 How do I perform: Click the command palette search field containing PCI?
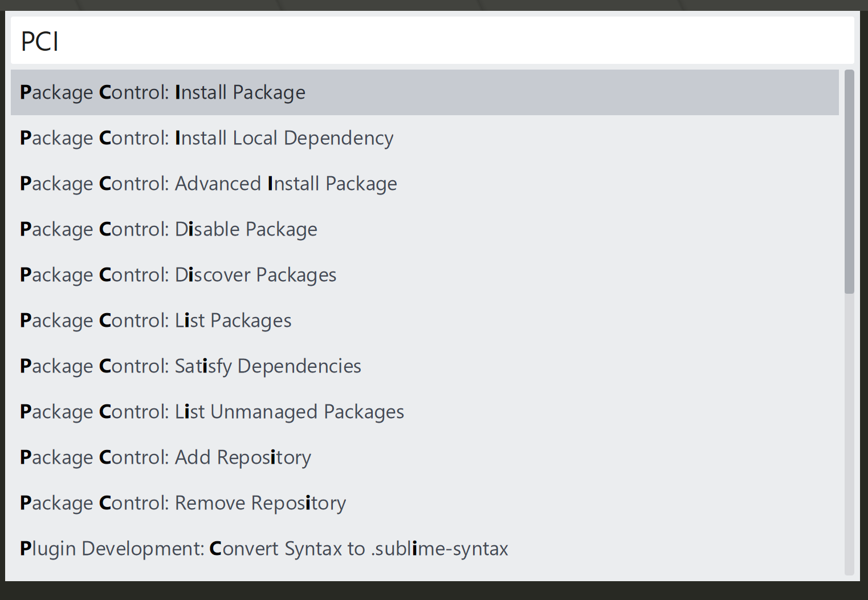[432, 40]
